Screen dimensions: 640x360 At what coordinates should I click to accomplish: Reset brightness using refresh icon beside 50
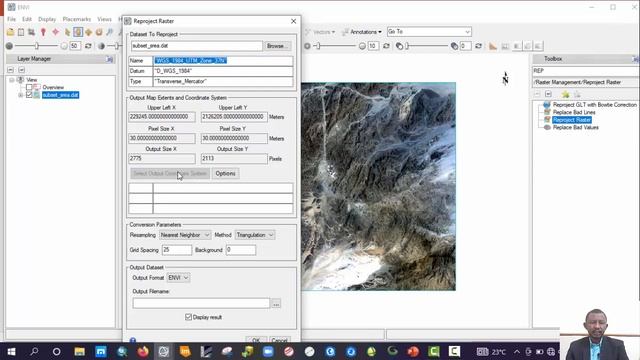tap(88, 46)
